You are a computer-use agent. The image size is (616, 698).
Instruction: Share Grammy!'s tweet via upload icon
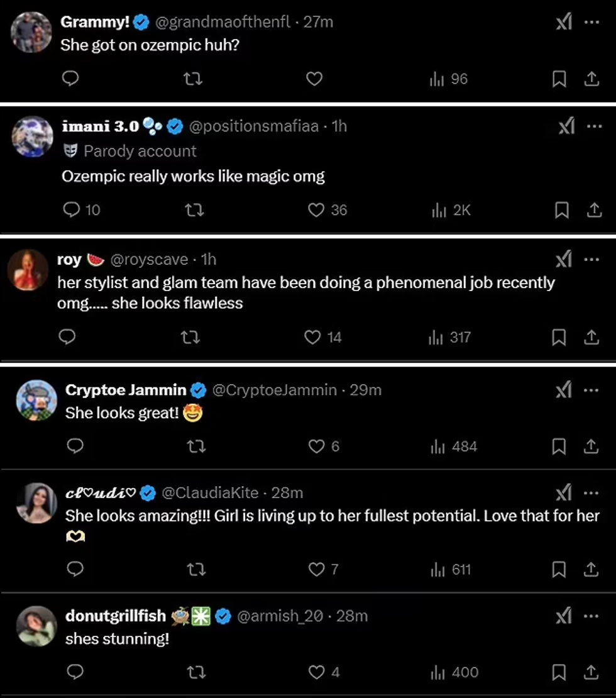pos(591,79)
